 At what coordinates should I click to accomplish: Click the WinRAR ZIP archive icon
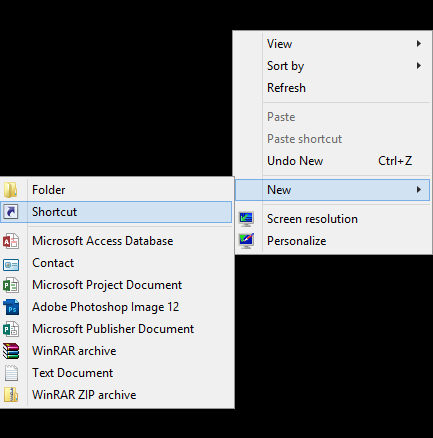tap(11, 395)
